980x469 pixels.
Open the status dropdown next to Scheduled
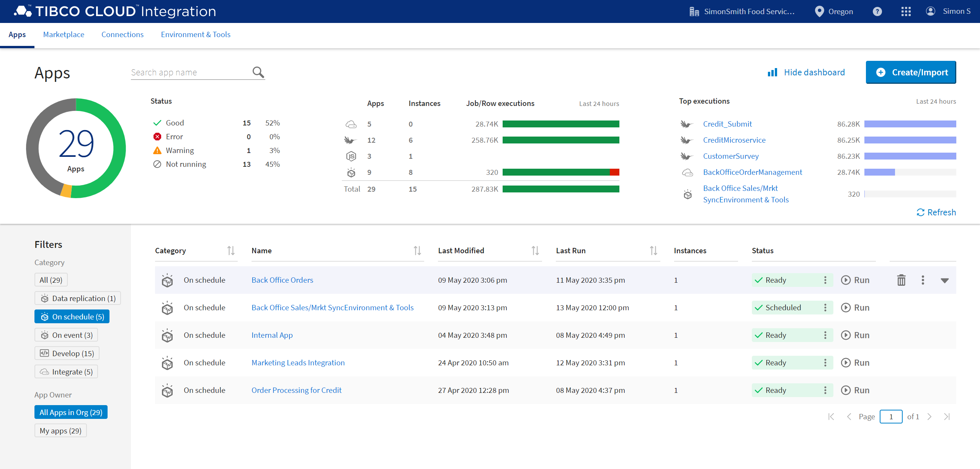point(826,307)
